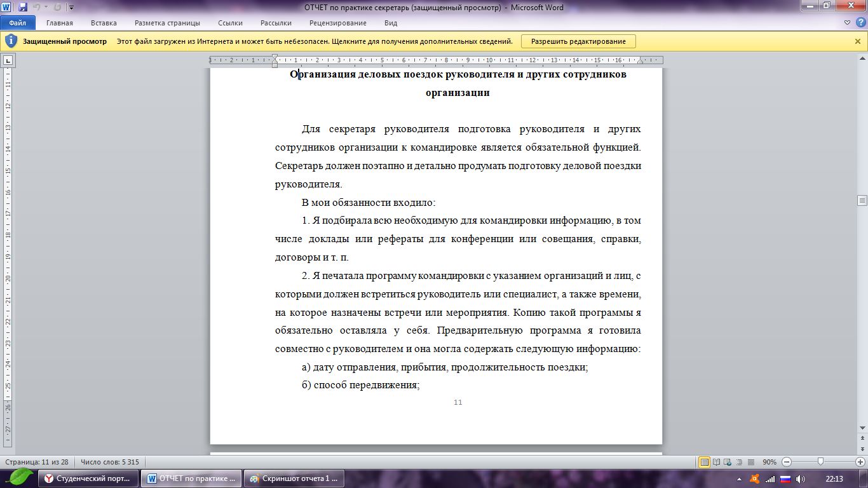Switch to the Вид ribbon tab

[x=391, y=23]
